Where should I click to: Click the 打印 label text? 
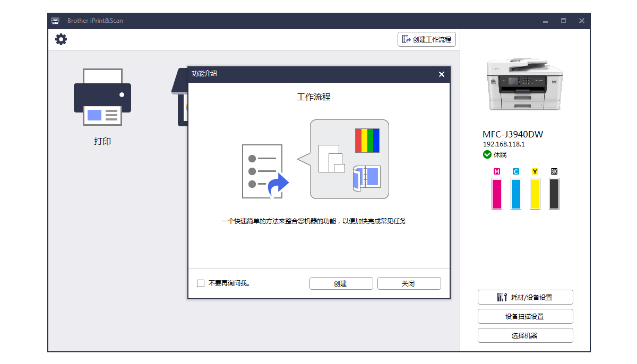[x=102, y=142]
